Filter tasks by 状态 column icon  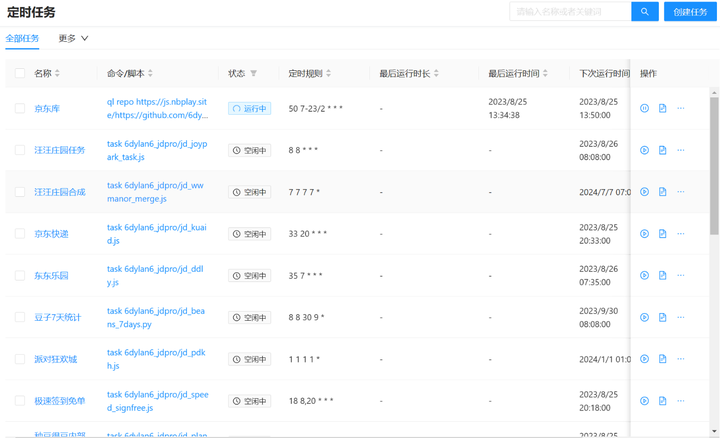click(253, 73)
